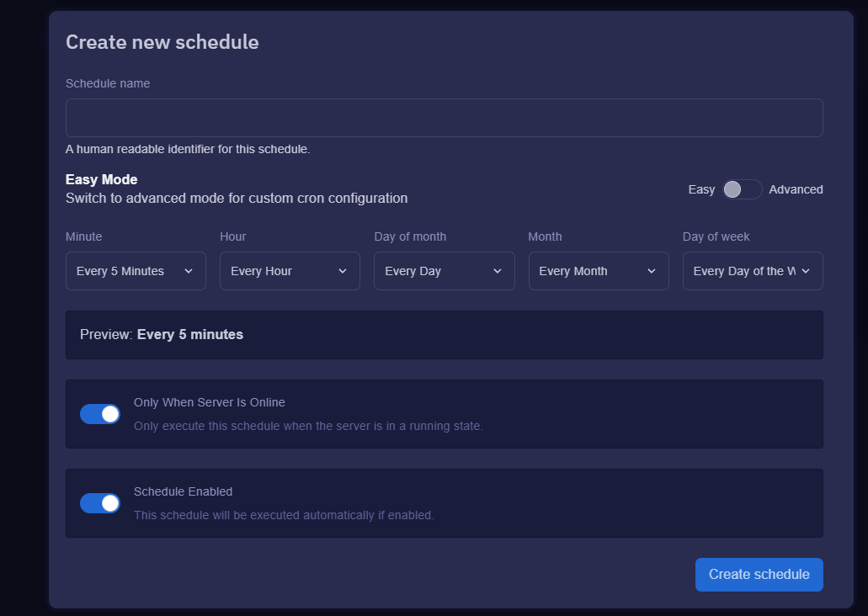Click 'This schedule will be executed automatically' text

point(284,515)
